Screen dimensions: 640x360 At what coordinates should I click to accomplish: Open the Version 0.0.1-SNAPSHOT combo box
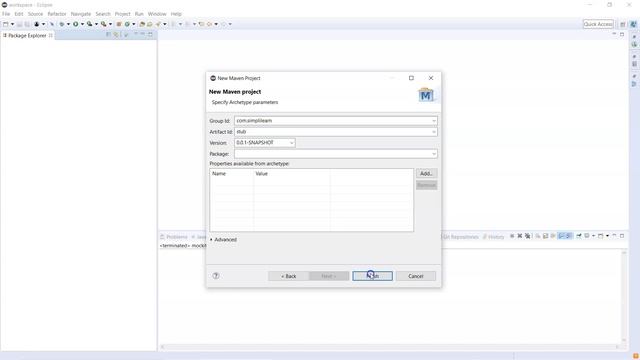pyautogui.click(x=264, y=143)
